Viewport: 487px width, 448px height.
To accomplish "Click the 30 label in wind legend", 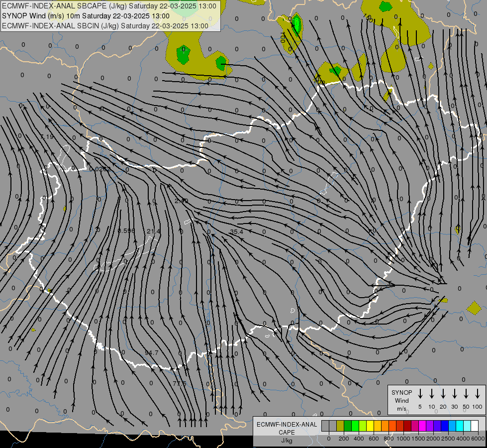I will click(454, 407).
